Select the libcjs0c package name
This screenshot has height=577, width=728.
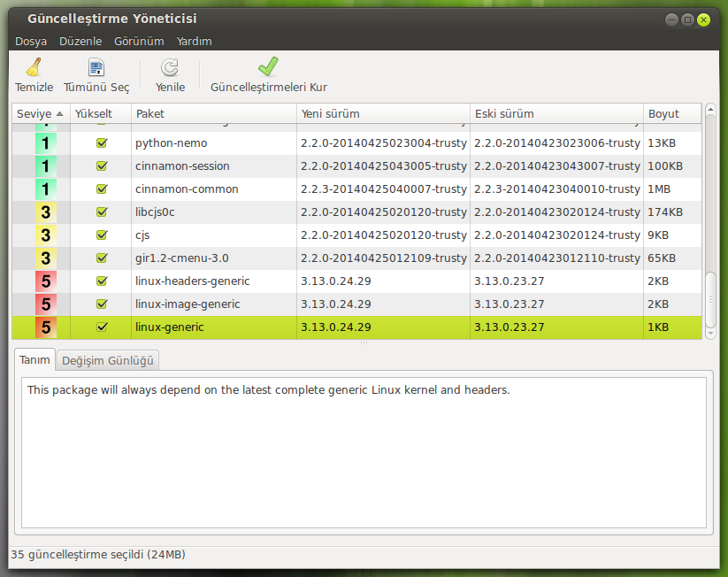tap(155, 212)
